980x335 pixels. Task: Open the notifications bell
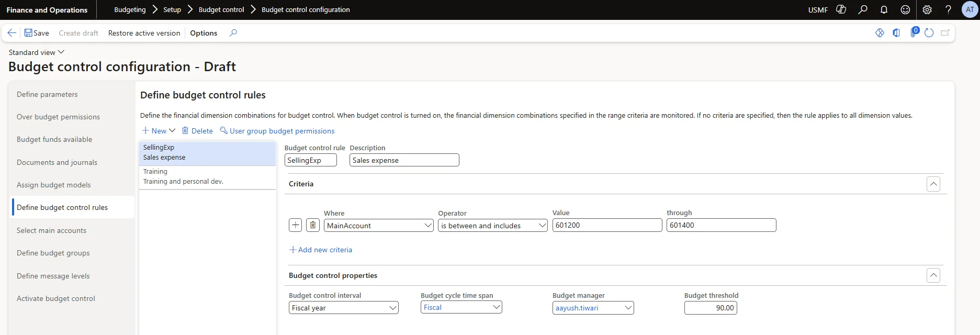tap(884, 9)
